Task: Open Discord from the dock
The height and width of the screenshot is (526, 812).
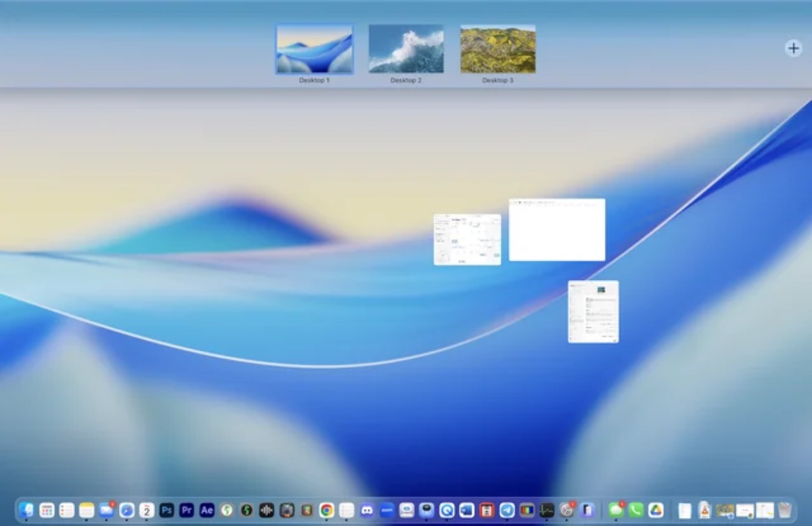Action: pyautogui.click(x=367, y=510)
